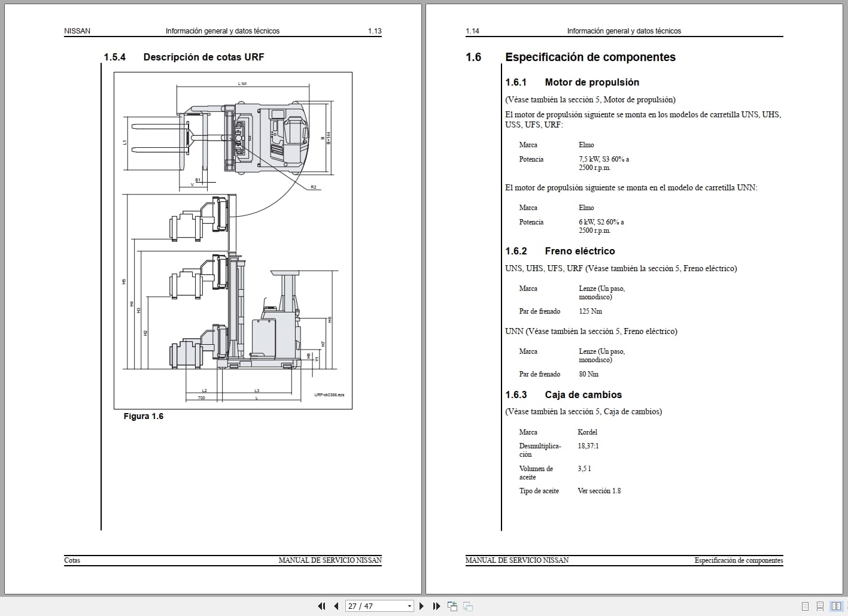Click the UNN Freno eléctrico reference line
This screenshot has width=848, height=616.
point(591,331)
